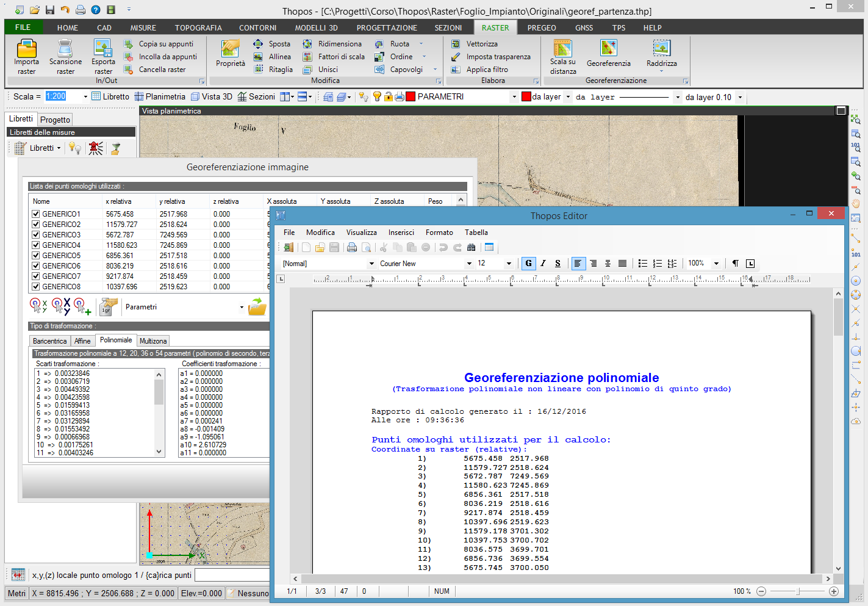Screen dimensions: 868x606
Task: Click red PARAMETRI layer color swatch
Action: [411, 96]
